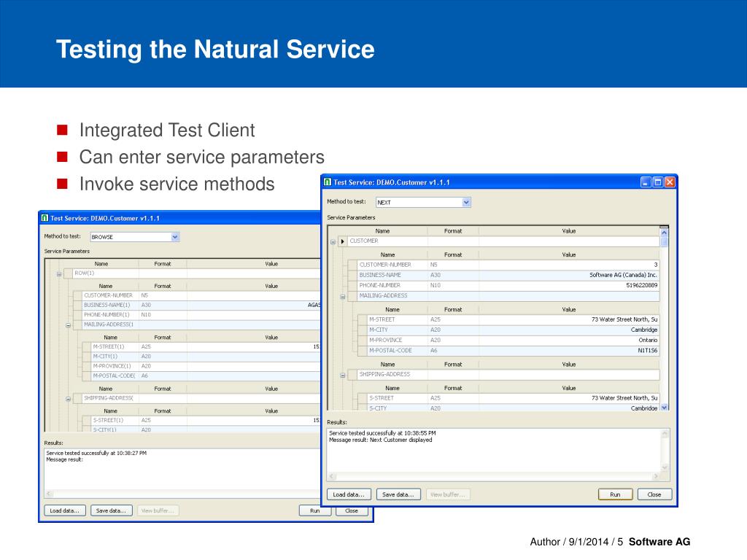The image size is (747, 560).
Task: Collapse SHIPPING-ADDRESS group in front window
Action: 343,376
